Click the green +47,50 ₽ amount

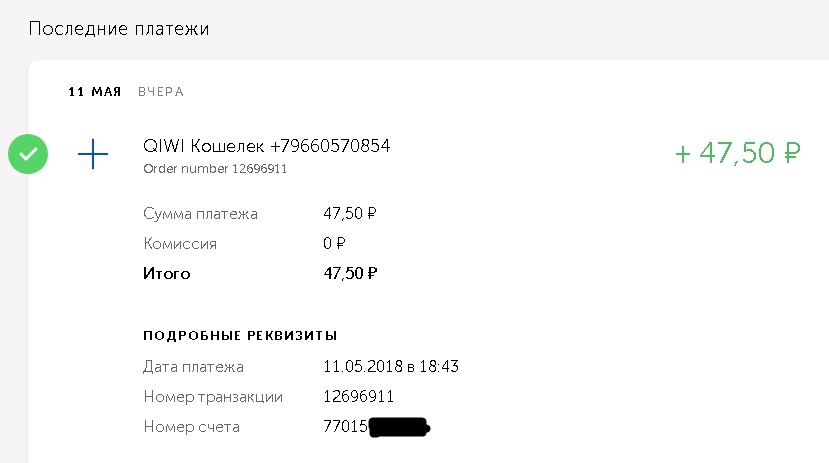(x=738, y=153)
